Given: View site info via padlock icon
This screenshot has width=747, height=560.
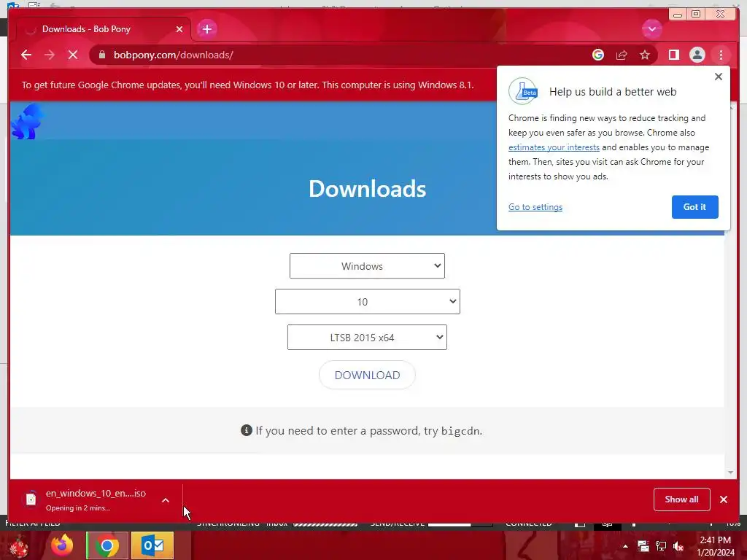Looking at the screenshot, I should point(102,55).
